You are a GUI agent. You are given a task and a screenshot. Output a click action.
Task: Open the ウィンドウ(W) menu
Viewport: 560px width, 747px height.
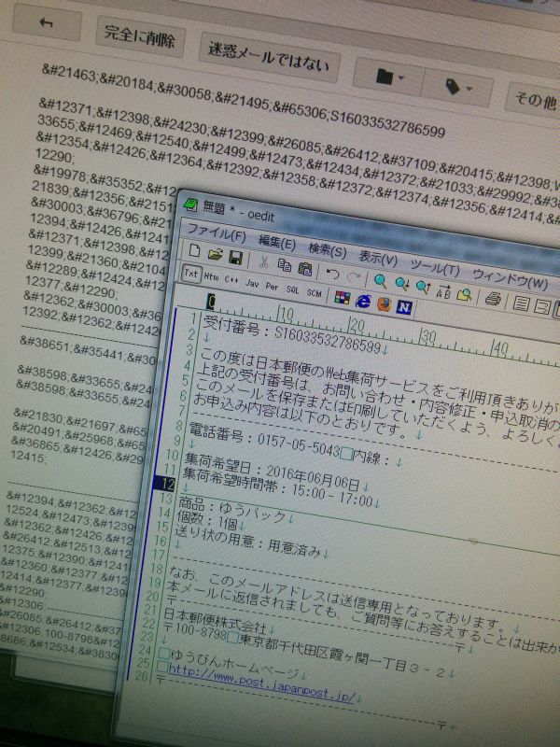509,281
